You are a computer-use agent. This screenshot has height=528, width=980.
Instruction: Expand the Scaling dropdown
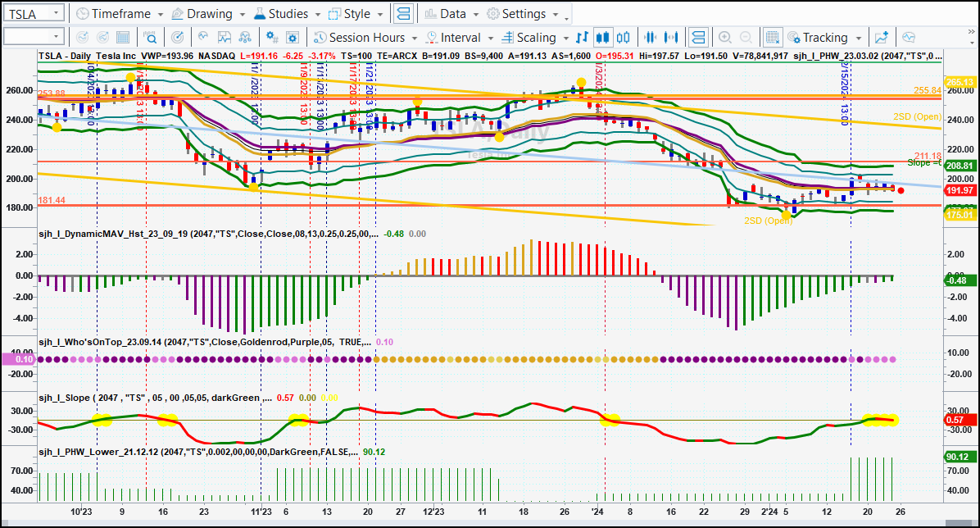(566, 39)
